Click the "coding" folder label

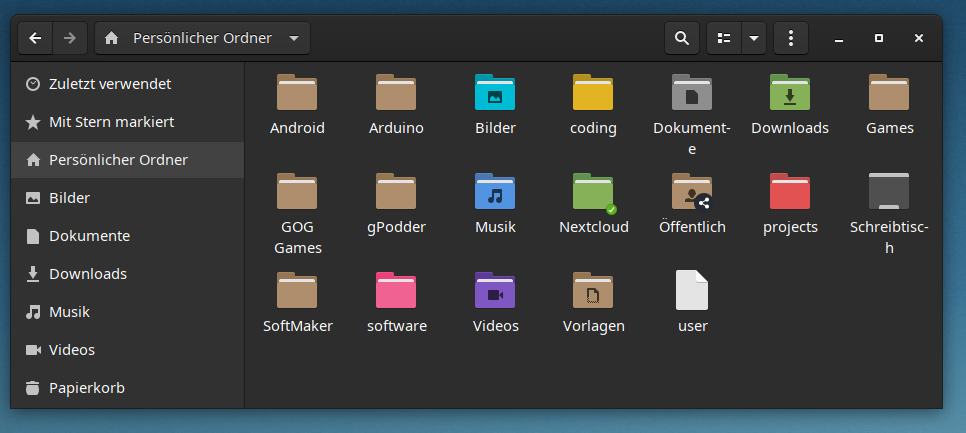pos(593,129)
